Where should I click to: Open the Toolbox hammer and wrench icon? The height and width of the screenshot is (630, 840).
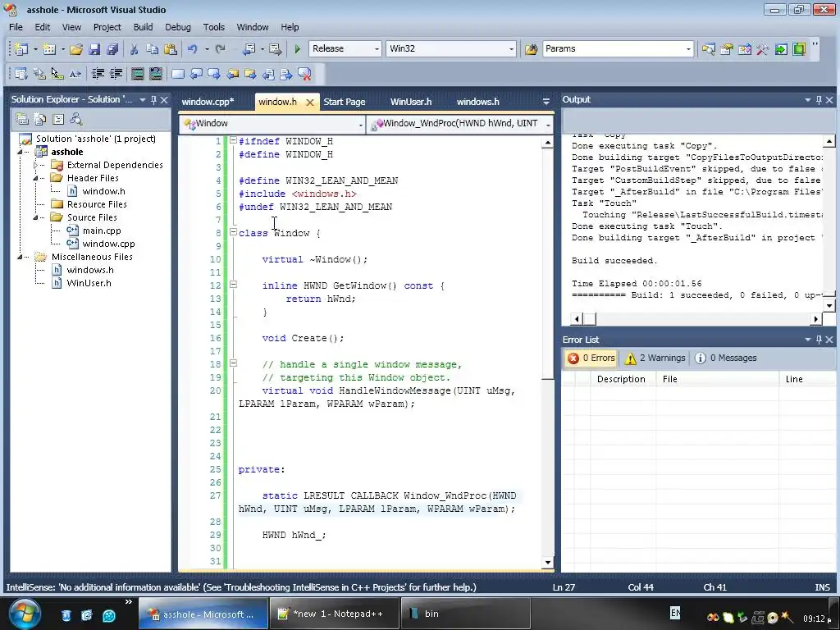[x=762, y=48]
